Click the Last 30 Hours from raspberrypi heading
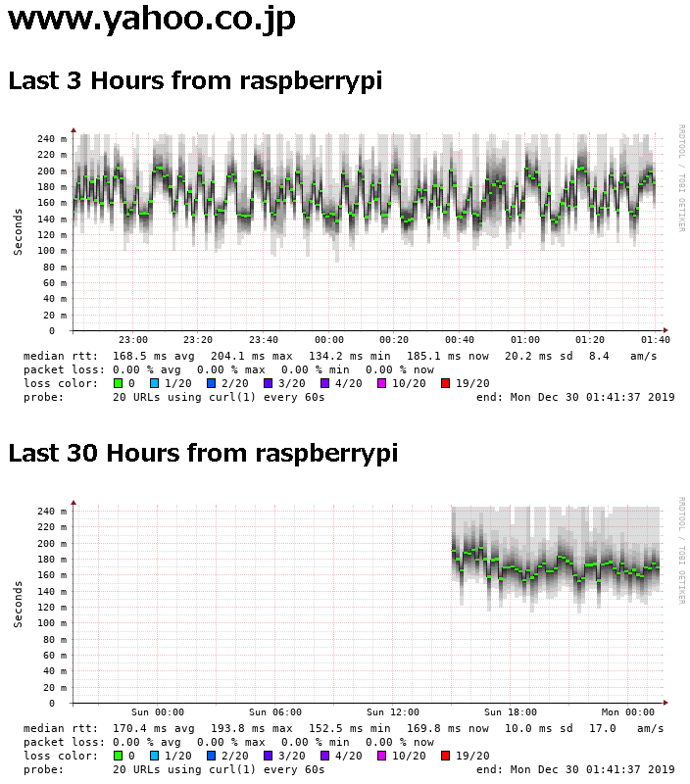This screenshot has width=690, height=784. (x=203, y=454)
